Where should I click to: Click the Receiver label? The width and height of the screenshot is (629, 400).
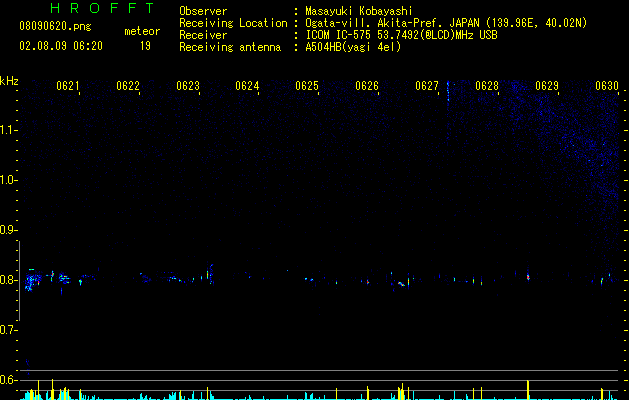pyautogui.click(x=203, y=35)
